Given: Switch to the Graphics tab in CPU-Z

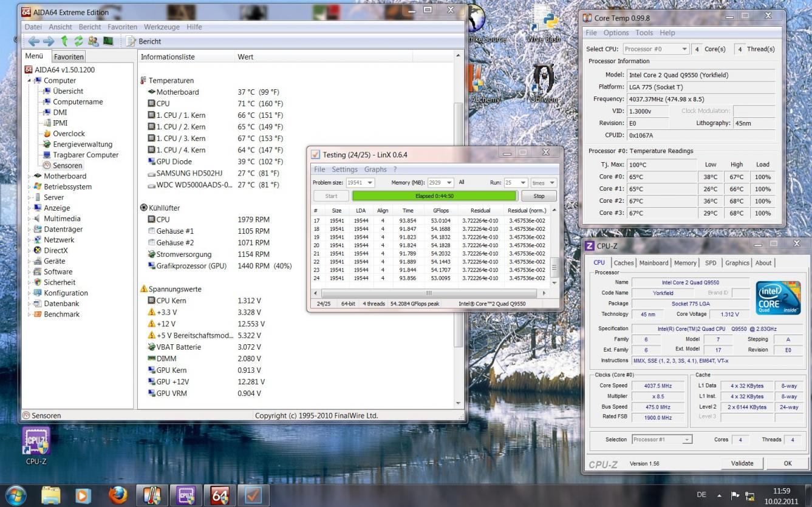Looking at the screenshot, I should tap(737, 263).
